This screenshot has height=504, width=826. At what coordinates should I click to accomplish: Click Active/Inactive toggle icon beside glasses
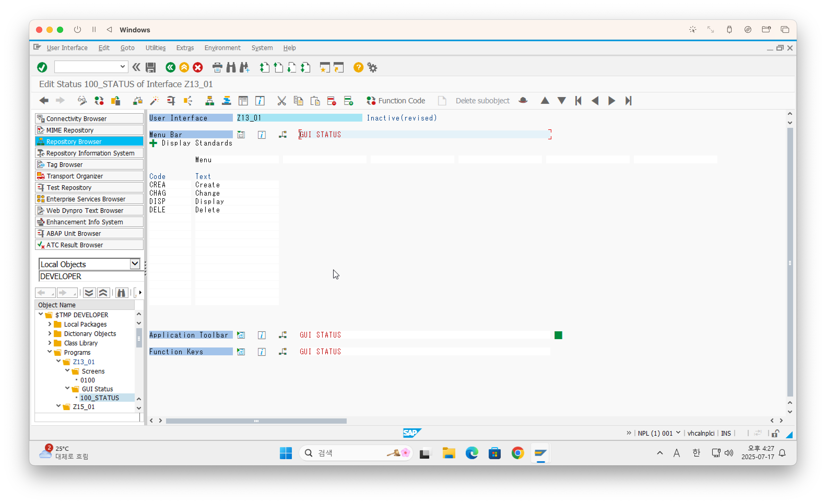(x=99, y=100)
